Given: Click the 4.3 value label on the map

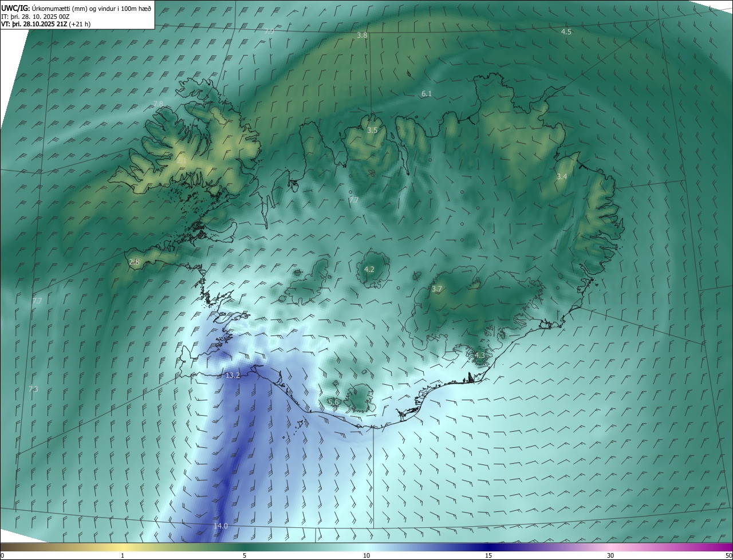Looking at the screenshot, I should pos(480,356).
